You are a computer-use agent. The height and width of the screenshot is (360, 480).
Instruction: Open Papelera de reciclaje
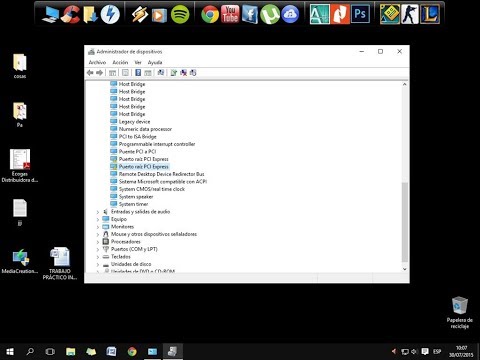point(460,313)
